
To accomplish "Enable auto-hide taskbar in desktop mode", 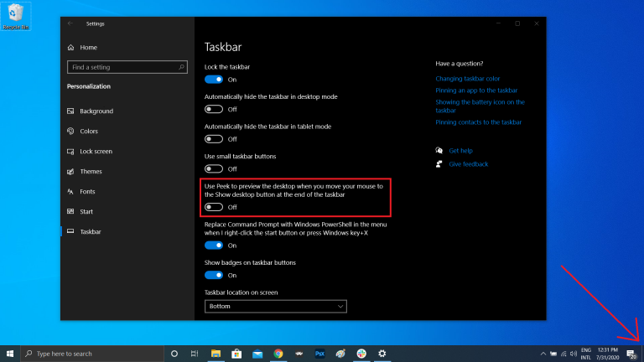I will click(x=214, y=109).
